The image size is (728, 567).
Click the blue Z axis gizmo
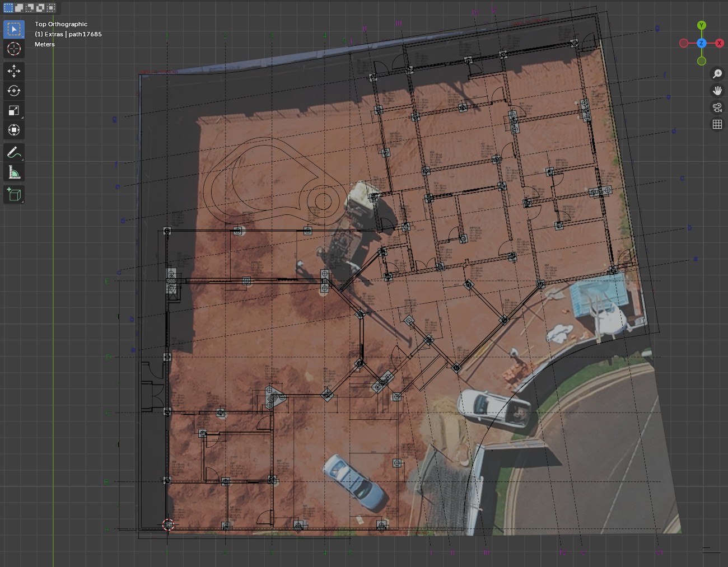pos(701,43)
